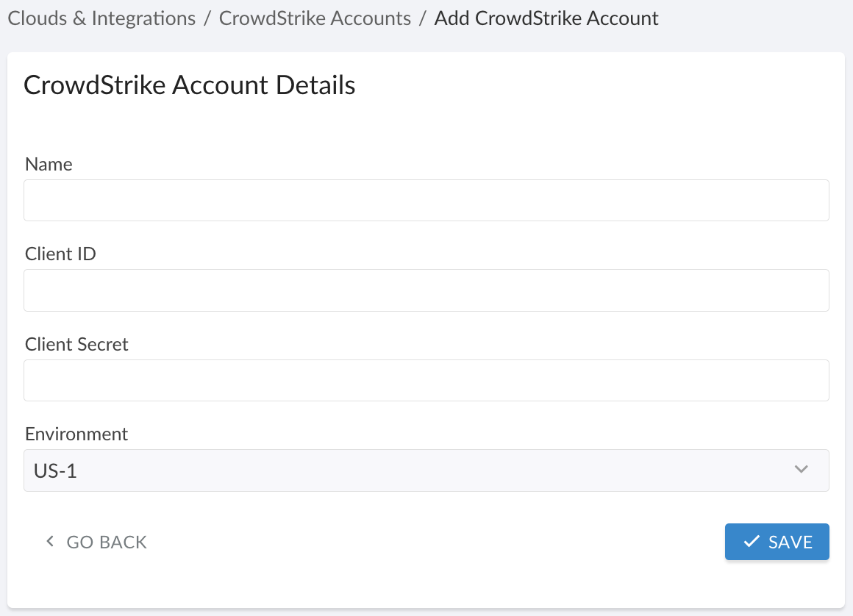The height and width of the screenshot is (616, 853).
Task: Click the Client ID label text
Action: tap(60, 254)
